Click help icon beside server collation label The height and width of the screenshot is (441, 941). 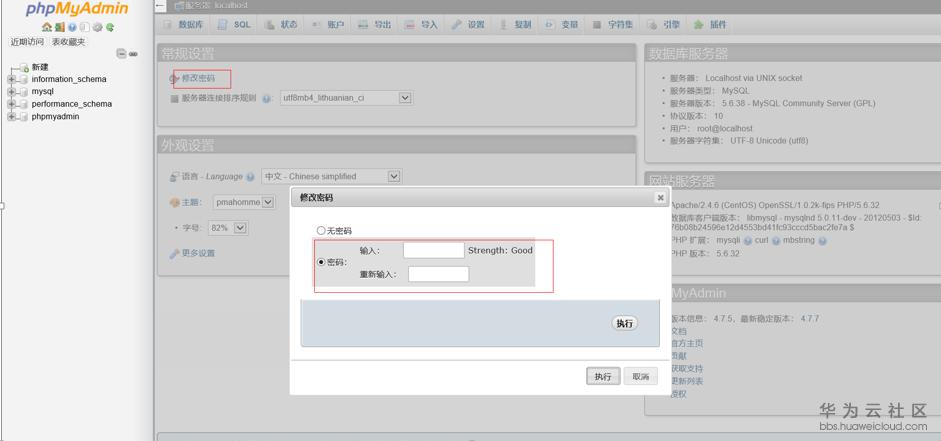coord(267,98)
